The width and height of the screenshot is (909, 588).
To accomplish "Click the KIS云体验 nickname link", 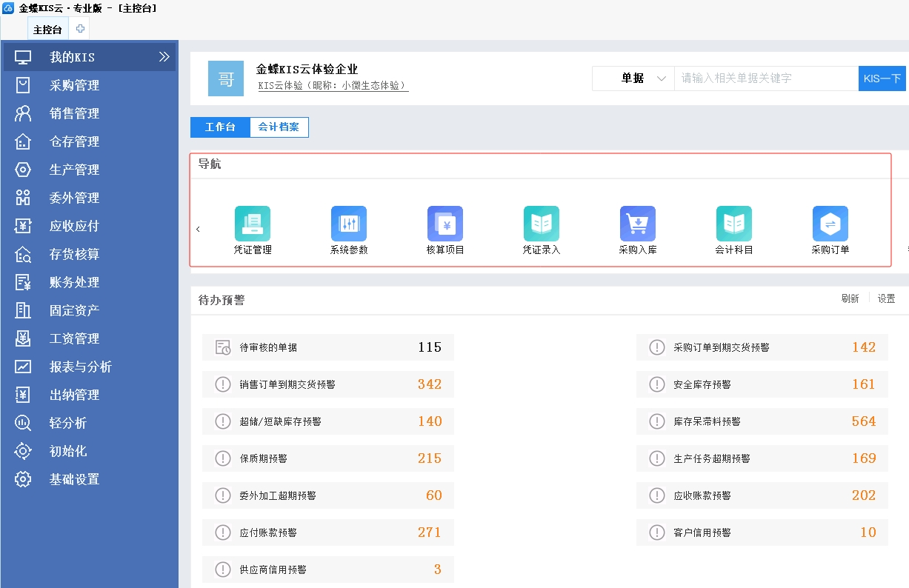I will pyautogui.click(x=333, y=86).
